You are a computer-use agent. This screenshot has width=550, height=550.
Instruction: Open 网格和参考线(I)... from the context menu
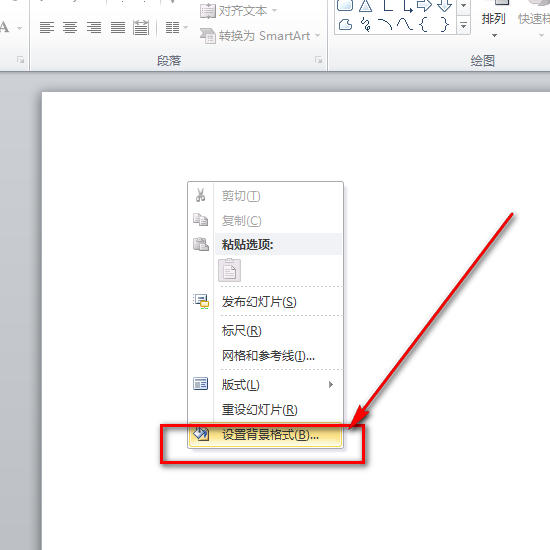coord(265,356)
